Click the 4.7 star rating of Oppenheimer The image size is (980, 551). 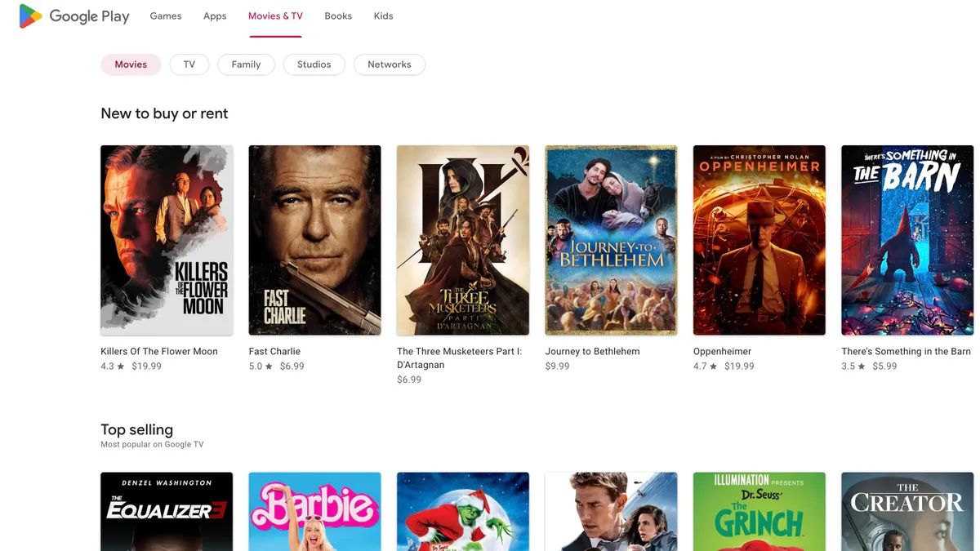[706, 367]
